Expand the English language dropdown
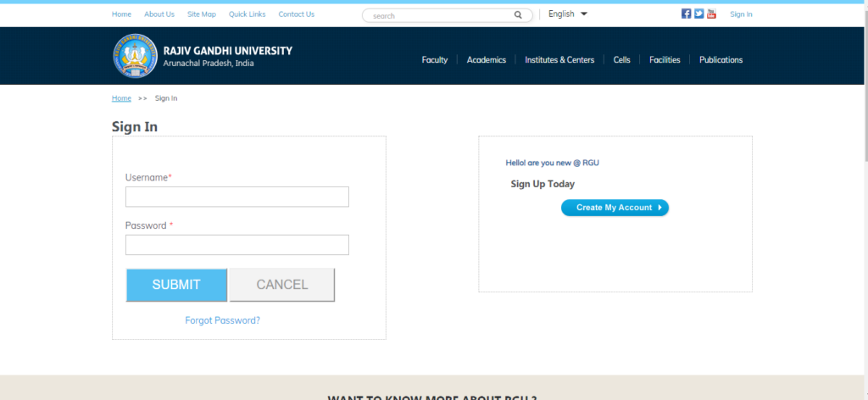 [x=567, y=14]
